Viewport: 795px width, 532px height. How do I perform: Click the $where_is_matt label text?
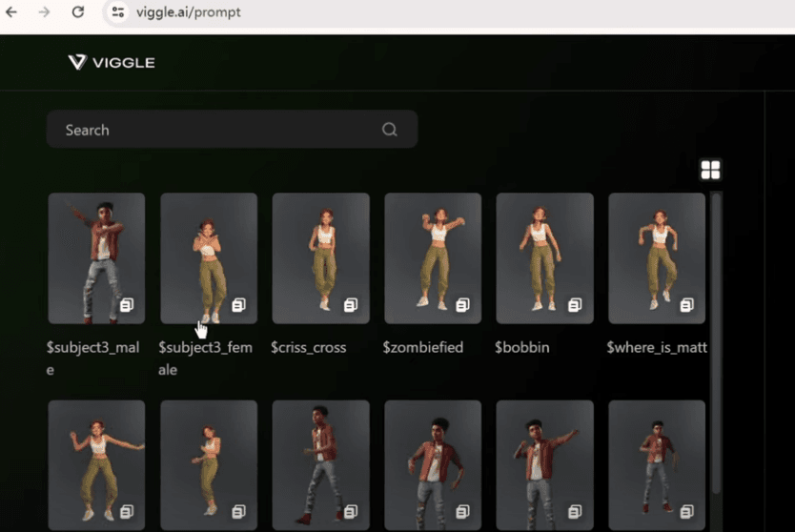click(x=657, y=348)
